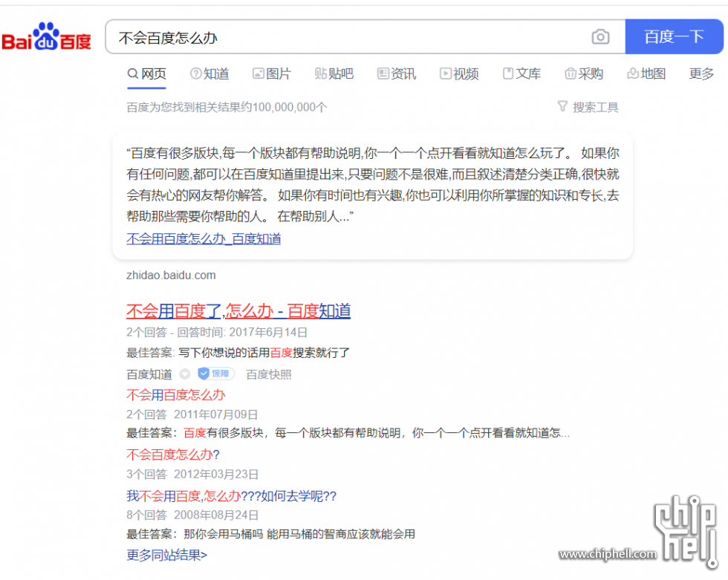Click the 保障 shield badge
Image resolution: width=728 pixels, height=580 pixels.
pyautogui.click(x=216, y=374)
